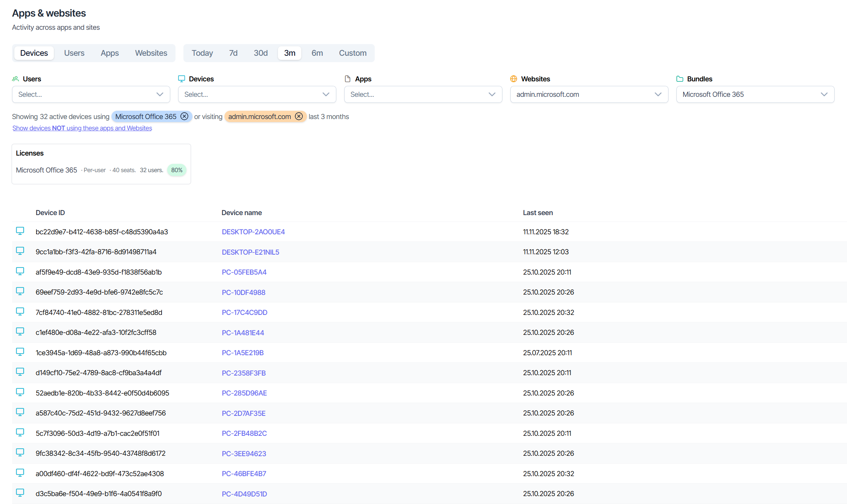Screen dimensions: 847x504
Task: Click the Devices filter monitor icon
Action: click(x=182, y=79)
